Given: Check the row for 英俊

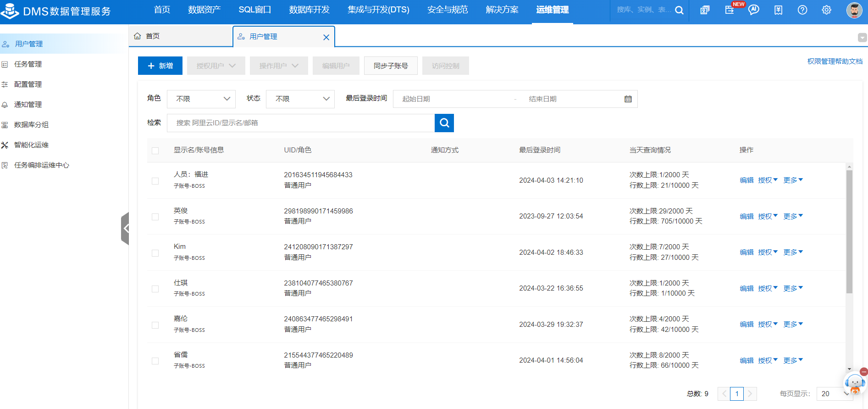Looking at the screenshot, I should (155, 217).
